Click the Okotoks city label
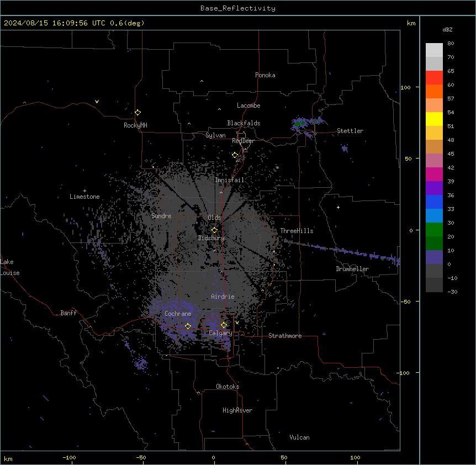Screen dimensions: 476x465 point(228,387)
